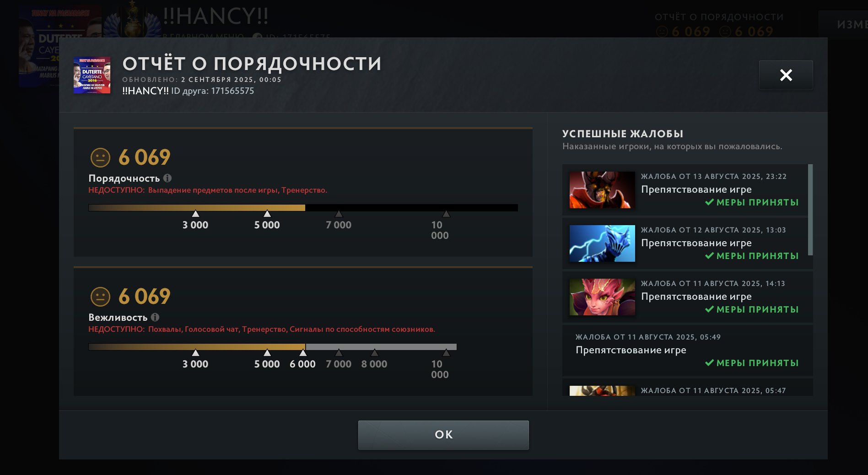
Task: Click the complaints list scrollbar
Action: pyautogui.click(x=810, y=210)
